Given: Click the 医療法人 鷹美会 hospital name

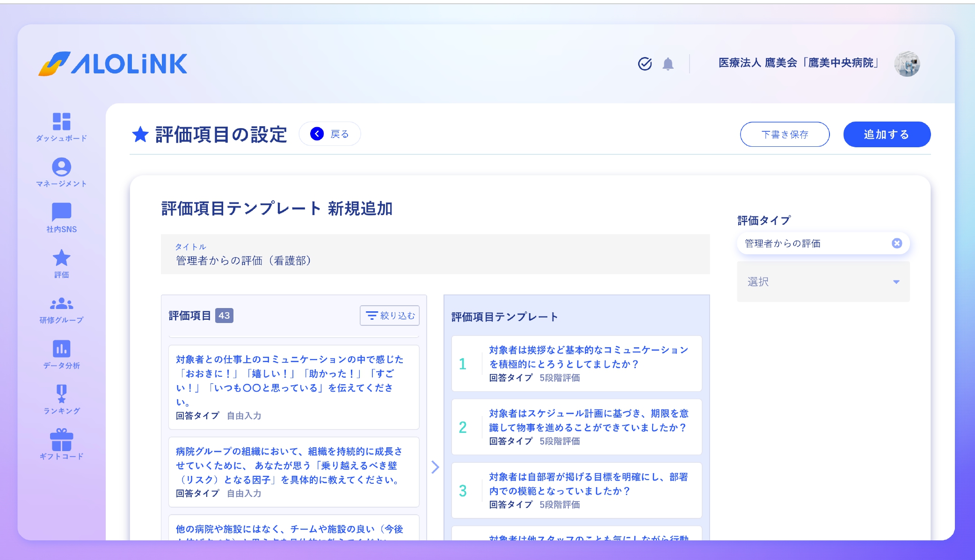Looking at the screenshot, I should [x=798, y=64].
